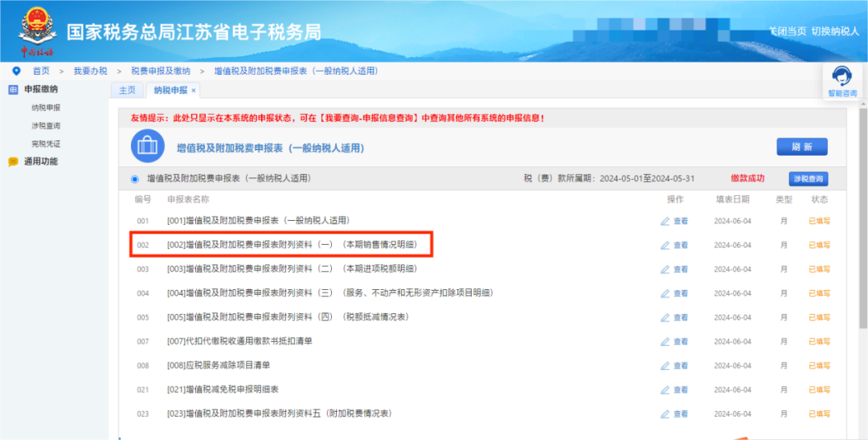Click 切换纳税人 in the header
Screen dimensions: 868x440
pos(835,31)
